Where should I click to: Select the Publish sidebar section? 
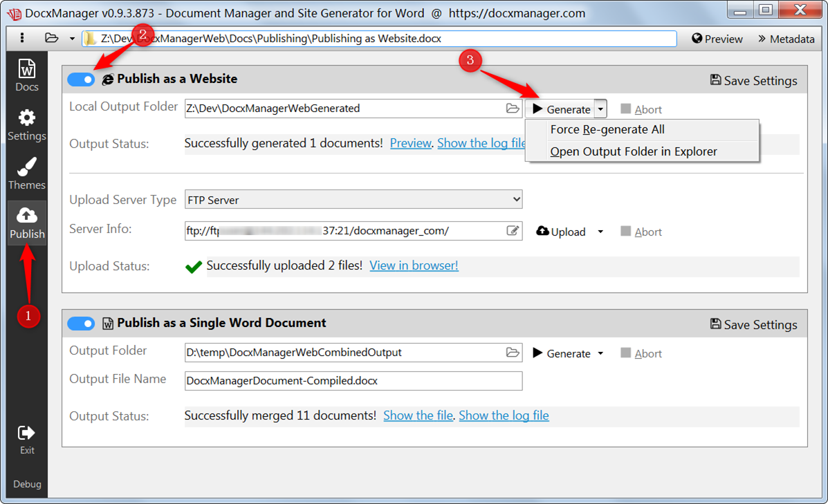coord(27,223)
